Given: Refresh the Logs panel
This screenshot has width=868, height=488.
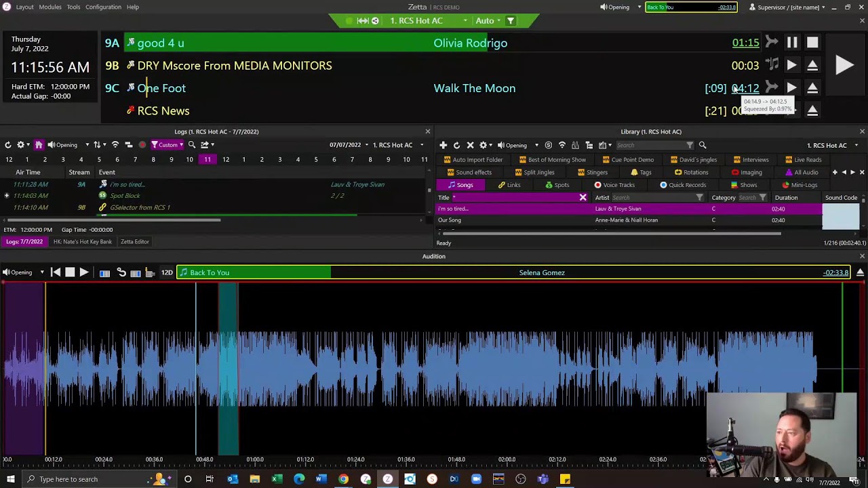Looking at the screenshot, I should [x=7, y=145].
